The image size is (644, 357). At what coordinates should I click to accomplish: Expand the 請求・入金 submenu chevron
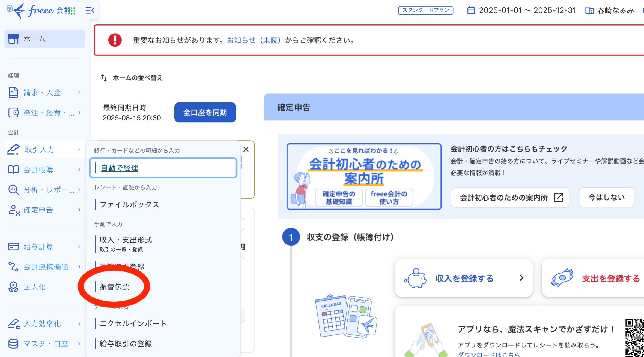click(x=79, y=93)
